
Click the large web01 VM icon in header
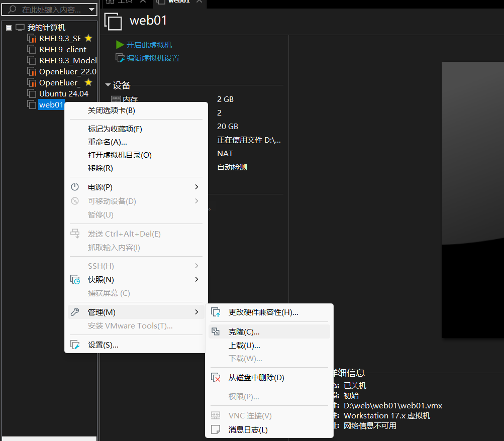tap(113, 22)
